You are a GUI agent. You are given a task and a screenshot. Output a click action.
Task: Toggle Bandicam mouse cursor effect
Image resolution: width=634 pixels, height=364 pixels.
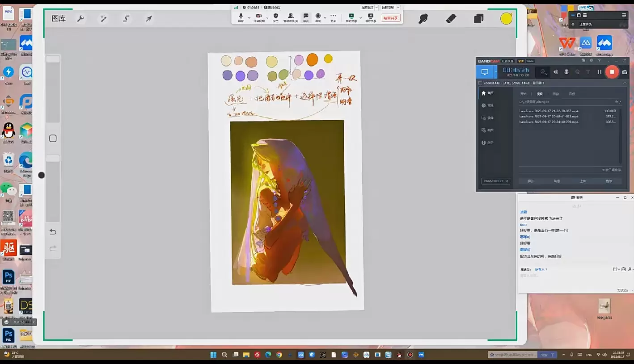[x=577, y=72]
